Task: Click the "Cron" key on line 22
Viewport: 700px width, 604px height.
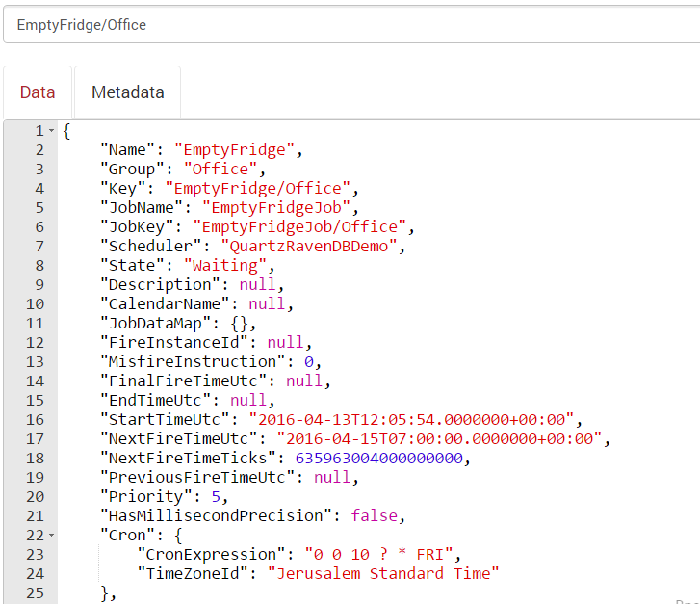Action: tap(128, 536)
